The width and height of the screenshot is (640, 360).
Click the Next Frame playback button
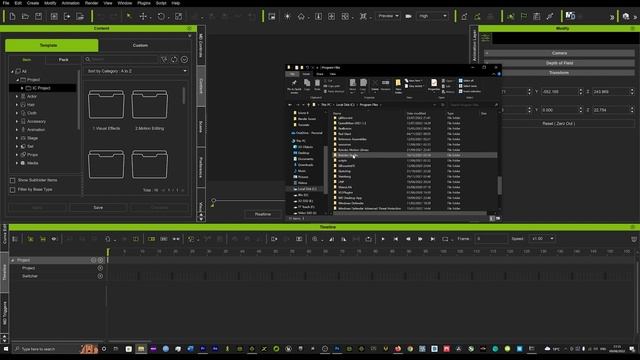point(420,239)
